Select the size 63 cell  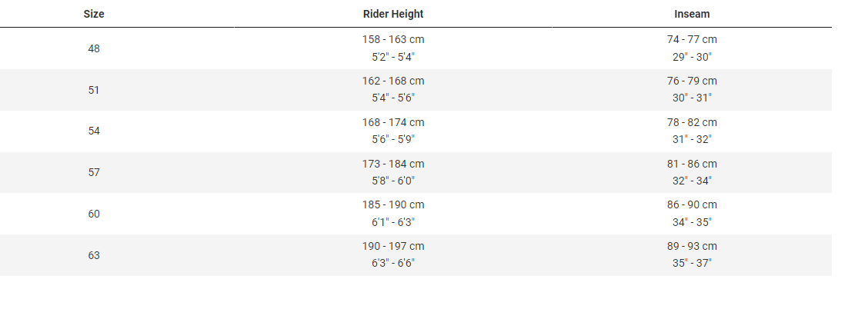pos(94,256)
